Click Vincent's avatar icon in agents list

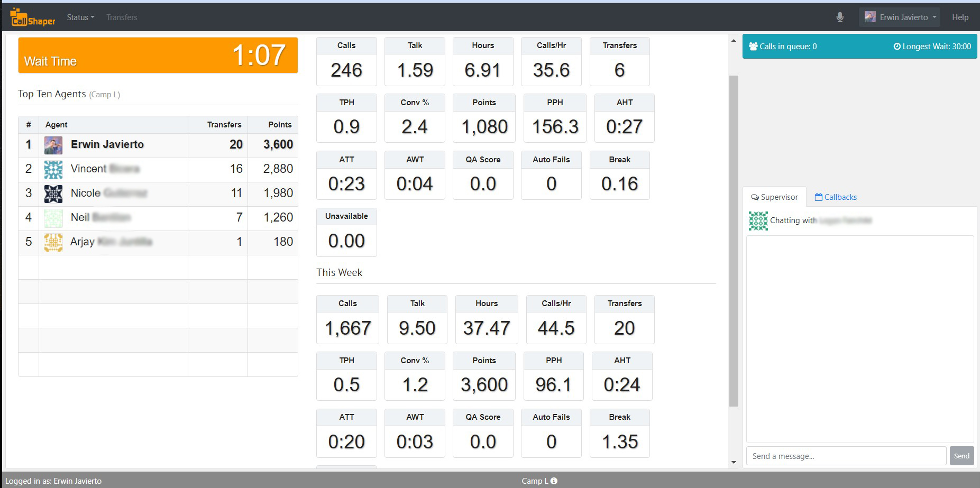[53, 169]
